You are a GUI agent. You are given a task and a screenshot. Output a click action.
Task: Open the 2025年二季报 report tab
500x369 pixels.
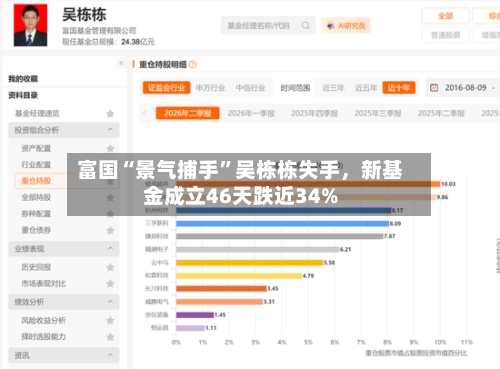441,113
